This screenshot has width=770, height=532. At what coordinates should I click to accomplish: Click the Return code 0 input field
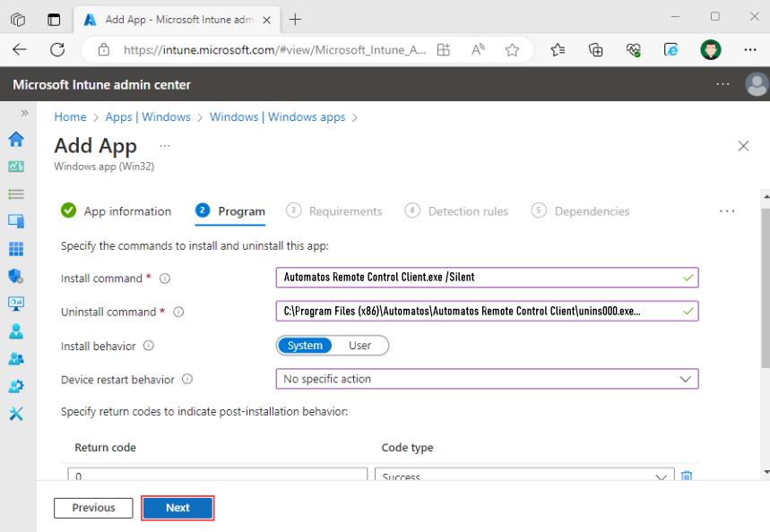[218, 475]
